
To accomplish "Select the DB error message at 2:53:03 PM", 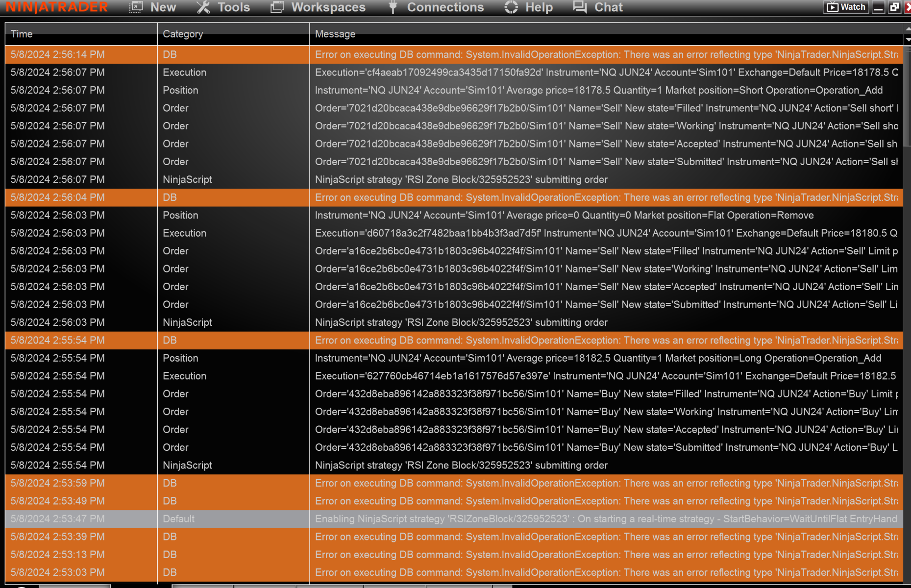I will [606, 573].
